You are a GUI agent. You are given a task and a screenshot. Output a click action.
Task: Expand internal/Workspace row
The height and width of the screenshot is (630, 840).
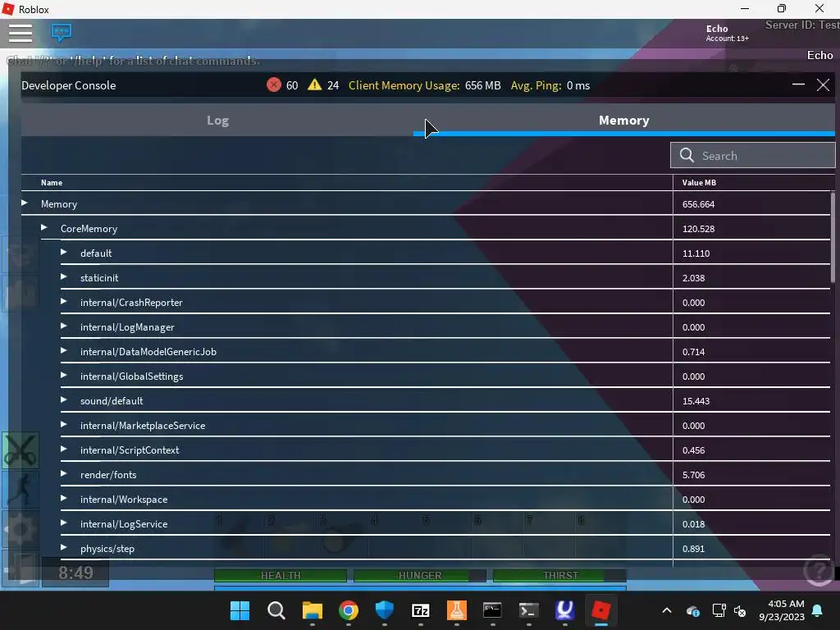[x=64, y=499]
